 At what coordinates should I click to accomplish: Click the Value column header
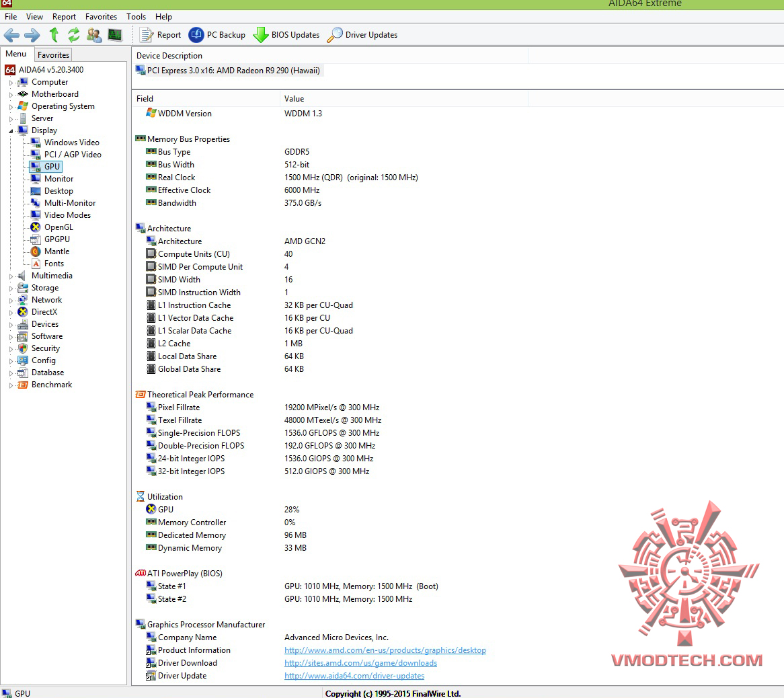coord(403,98)
